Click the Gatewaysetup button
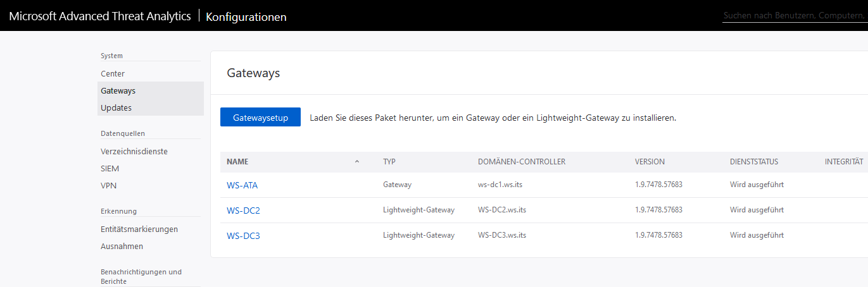 pos(260,117)
